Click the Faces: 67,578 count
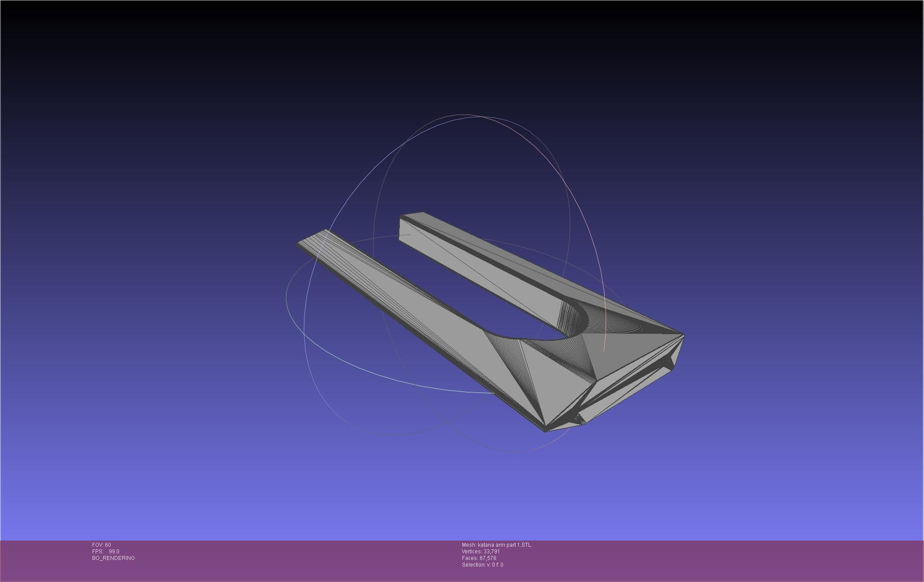The height and width of the screenshot is (582, 924). [479, 558]
